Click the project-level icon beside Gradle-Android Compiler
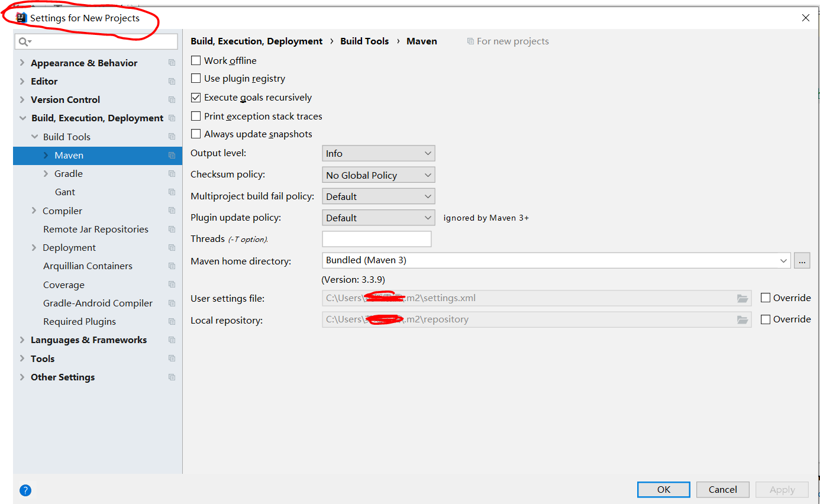The width and height of the screenshot is (820, 504). (172, 303)
